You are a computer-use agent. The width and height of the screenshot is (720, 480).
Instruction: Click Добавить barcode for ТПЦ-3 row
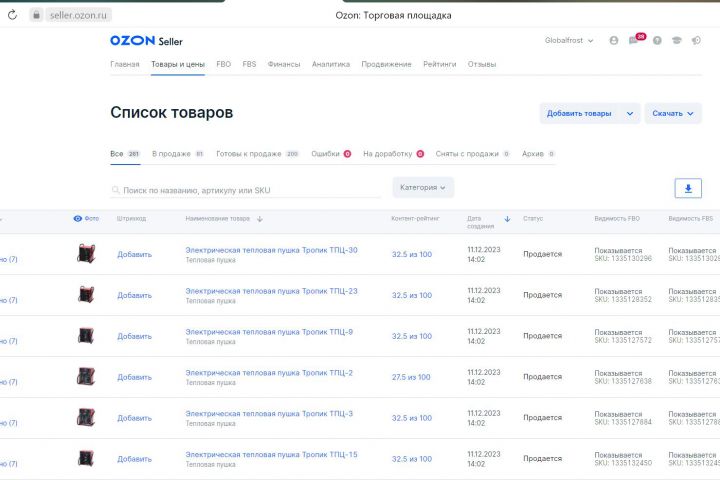point(134,418)
